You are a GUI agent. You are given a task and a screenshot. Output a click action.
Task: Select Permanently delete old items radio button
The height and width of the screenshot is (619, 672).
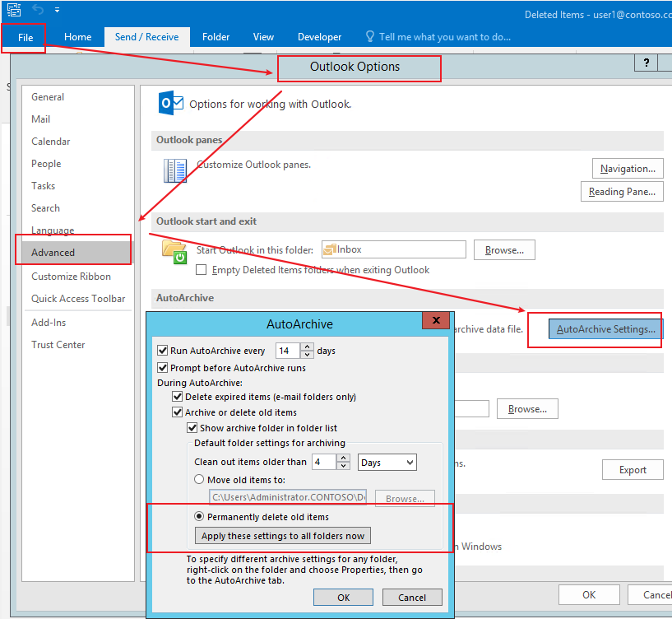point(199,516)
